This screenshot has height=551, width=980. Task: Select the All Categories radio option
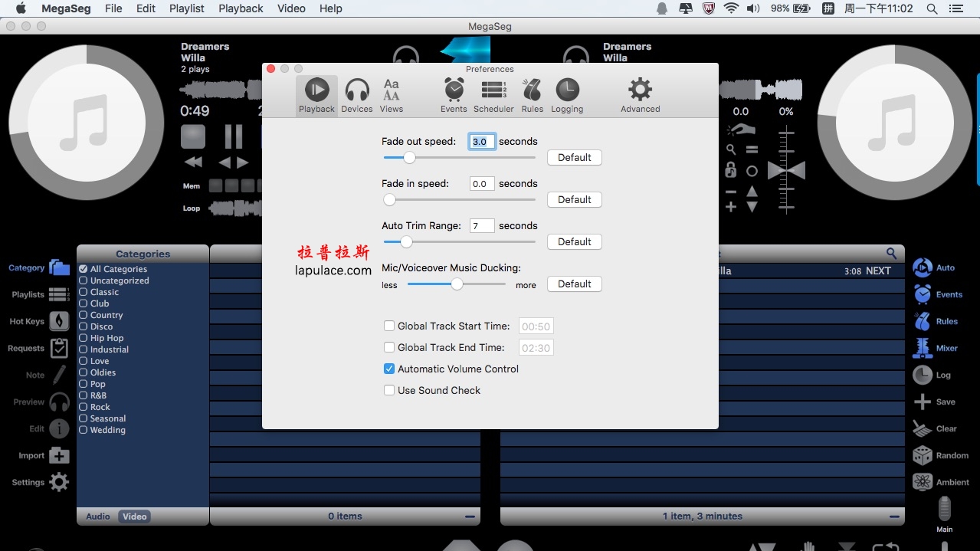[x=84, y=269]
